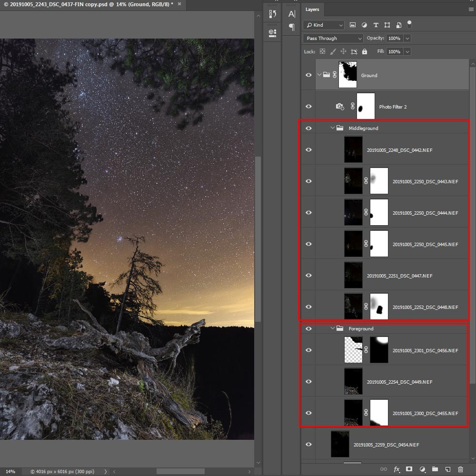The image size is (476, 476).
Task: Open the Character panel icon
Action: coord(292,13)
